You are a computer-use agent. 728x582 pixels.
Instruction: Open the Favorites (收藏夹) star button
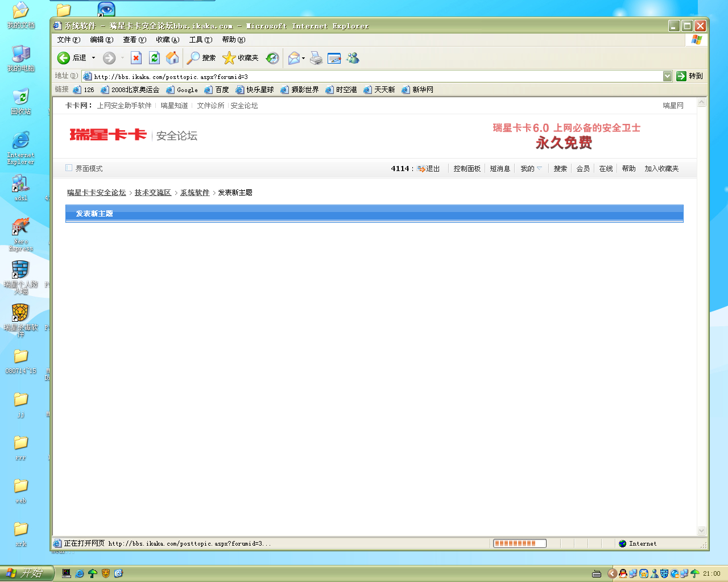tap(240, 58)
